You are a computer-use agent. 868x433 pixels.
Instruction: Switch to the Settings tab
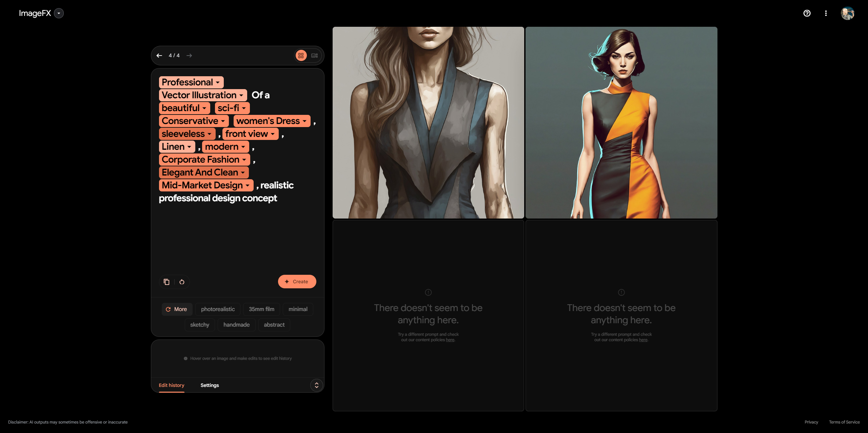210,385
